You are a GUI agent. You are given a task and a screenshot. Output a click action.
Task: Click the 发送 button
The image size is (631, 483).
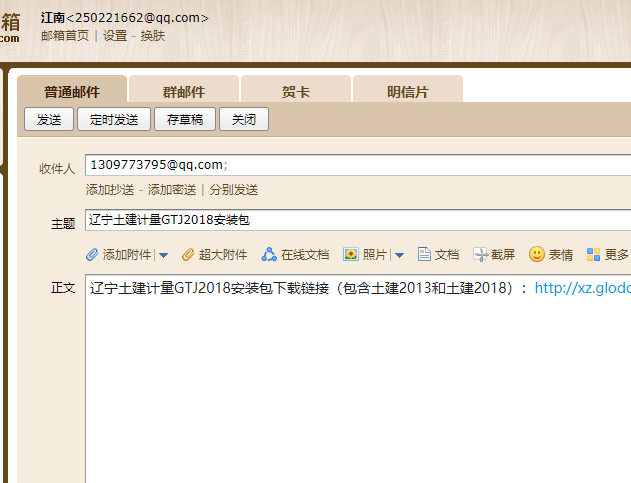(49, 119)
